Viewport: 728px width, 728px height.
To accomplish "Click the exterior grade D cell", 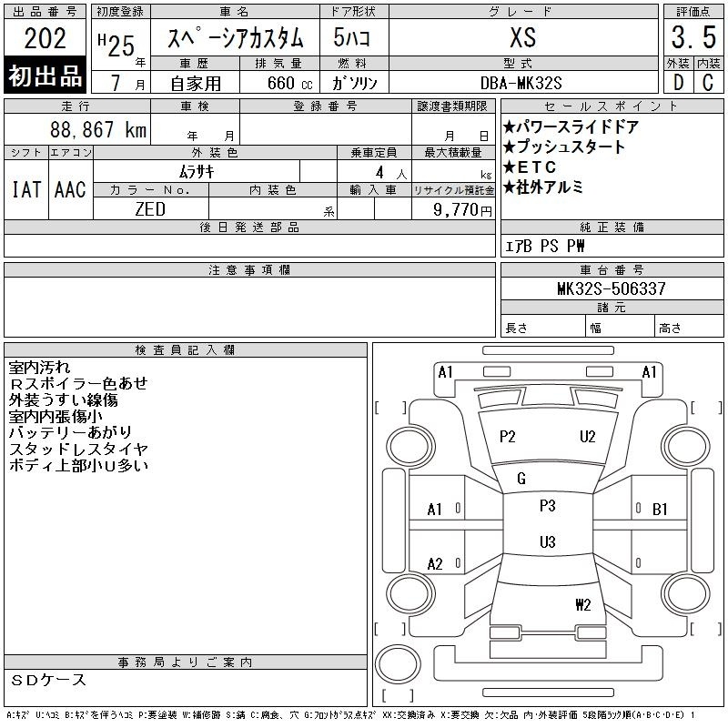I will [x=678, y=82].
